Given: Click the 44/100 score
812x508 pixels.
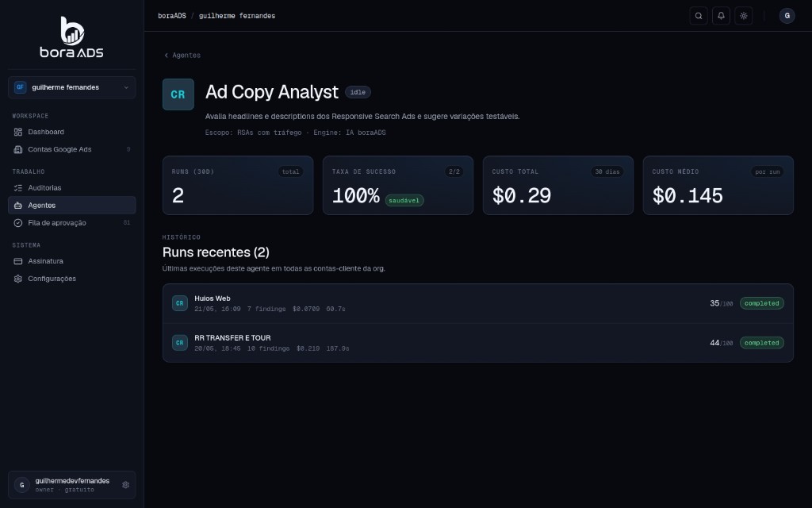Looking at the screenshot, I should point(722,343).
